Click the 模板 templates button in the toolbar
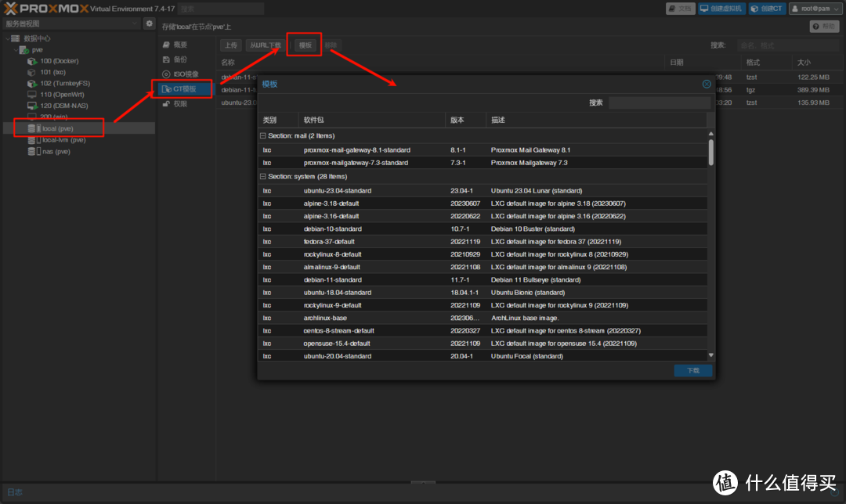Image resolution: width=846 pixels, height=504 pixels. [x=305, y=45]
